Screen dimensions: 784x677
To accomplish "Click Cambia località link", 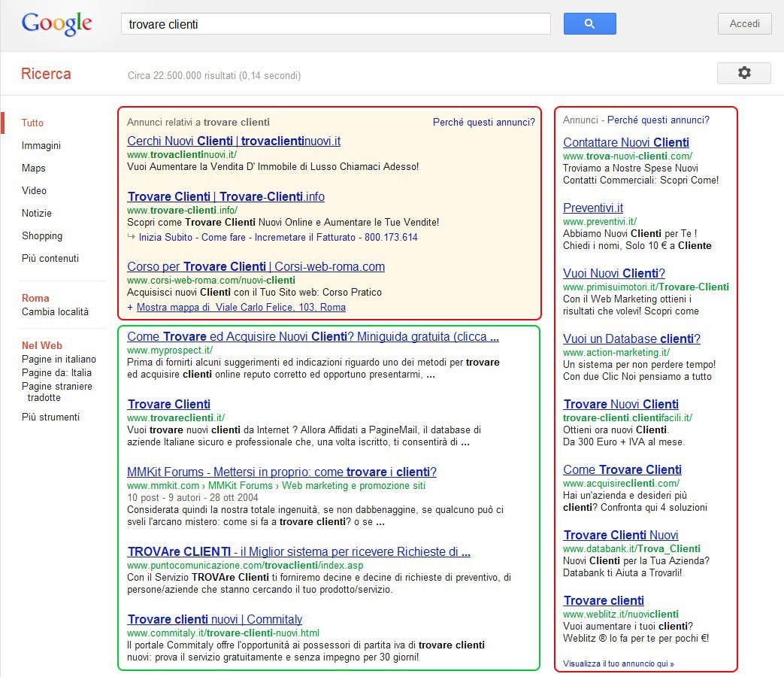I will 55,311.
